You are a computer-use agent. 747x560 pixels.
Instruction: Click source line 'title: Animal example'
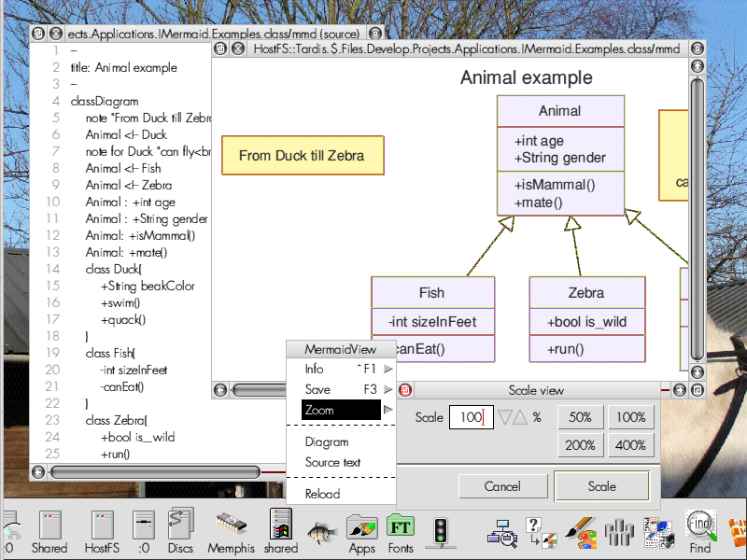(x=124, y=67)
